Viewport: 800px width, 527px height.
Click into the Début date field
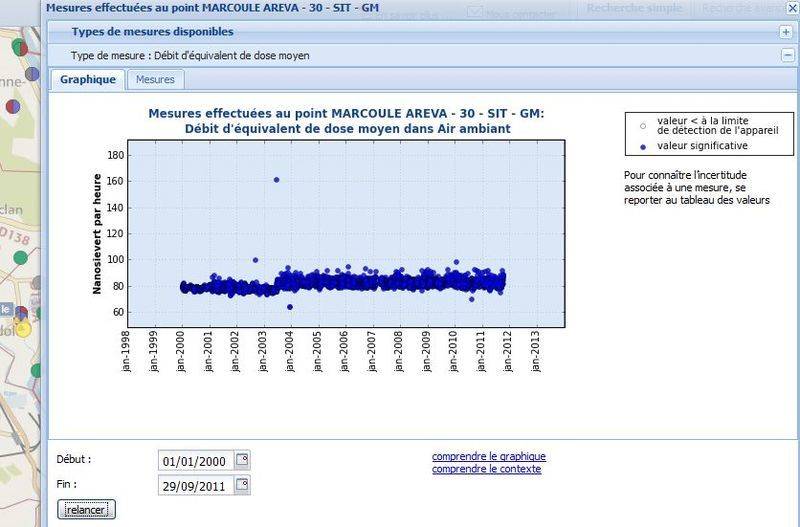pos(195,461)
